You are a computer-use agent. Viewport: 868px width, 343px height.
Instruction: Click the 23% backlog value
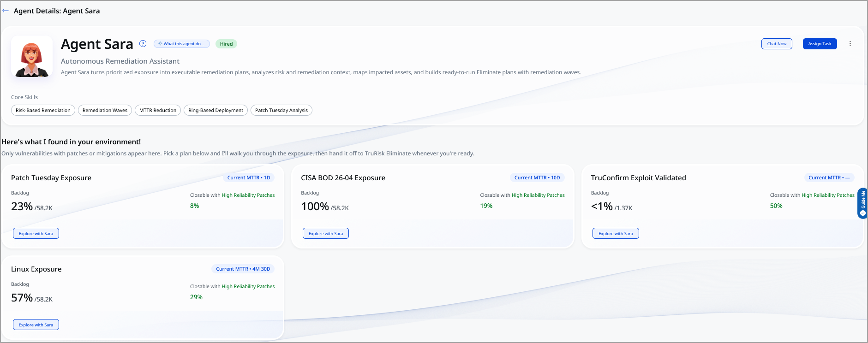coord(22,207)
